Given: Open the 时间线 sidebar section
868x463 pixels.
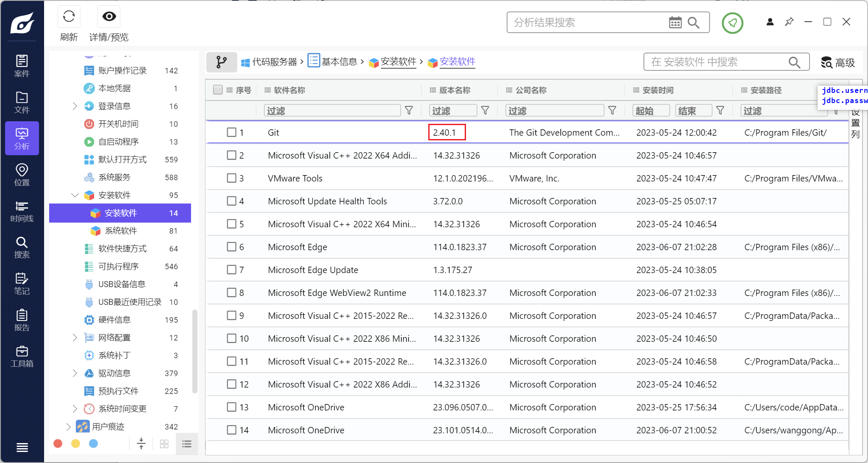Looking at the screenshot, I should pyautogui.click(x=22, y=211).
